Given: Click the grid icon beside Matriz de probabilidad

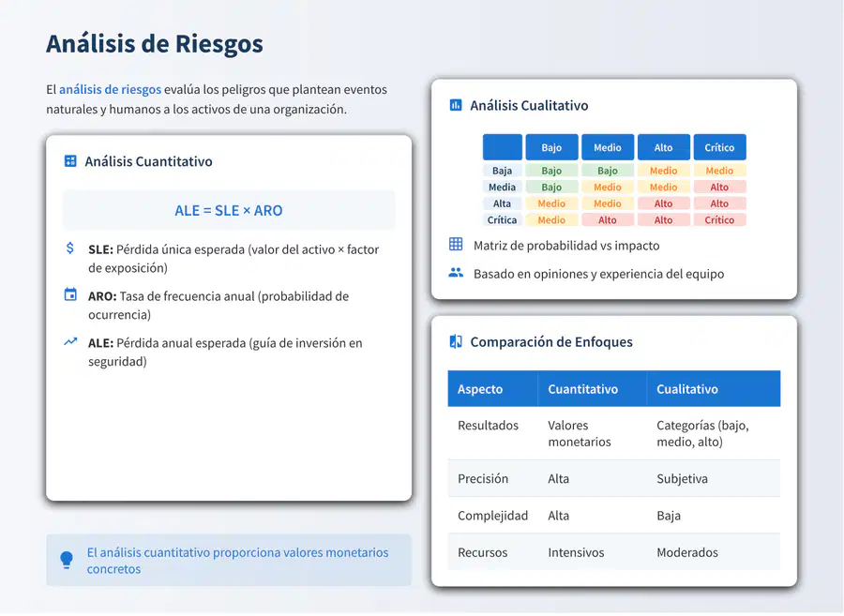Looking at the screenshot, I should pos(456,245).
